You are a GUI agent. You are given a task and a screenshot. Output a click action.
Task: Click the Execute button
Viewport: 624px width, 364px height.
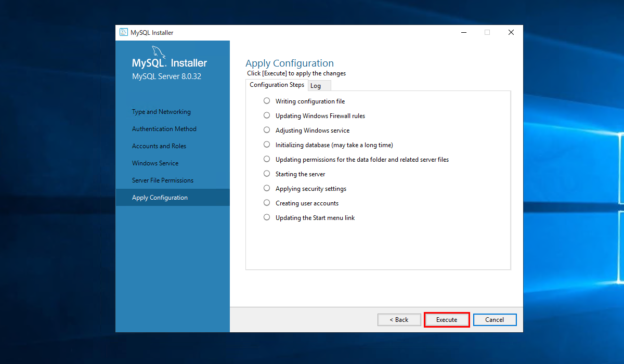click(x=447, y=320)
